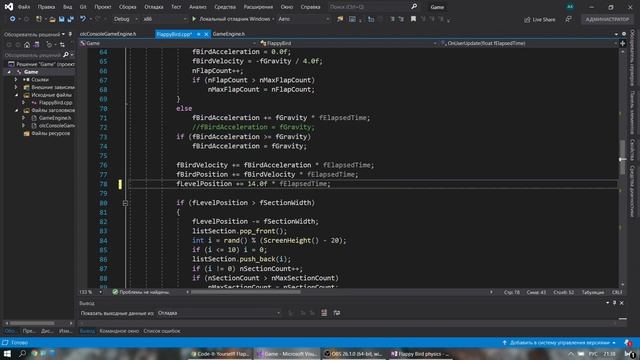This screenshot has width=640, height=360.
Task: Click split editor plus icon at top right
Action: pos(622,43)
